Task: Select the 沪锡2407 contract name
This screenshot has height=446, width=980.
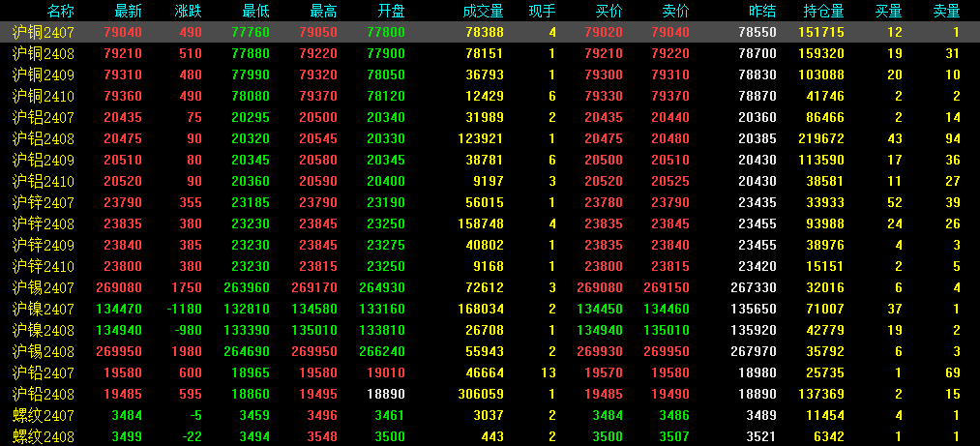Action: point(44,287)
